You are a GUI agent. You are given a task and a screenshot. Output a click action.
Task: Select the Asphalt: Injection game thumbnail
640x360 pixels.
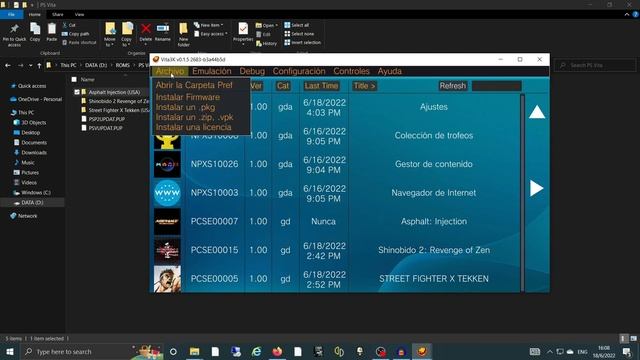(x=167, y=222)
